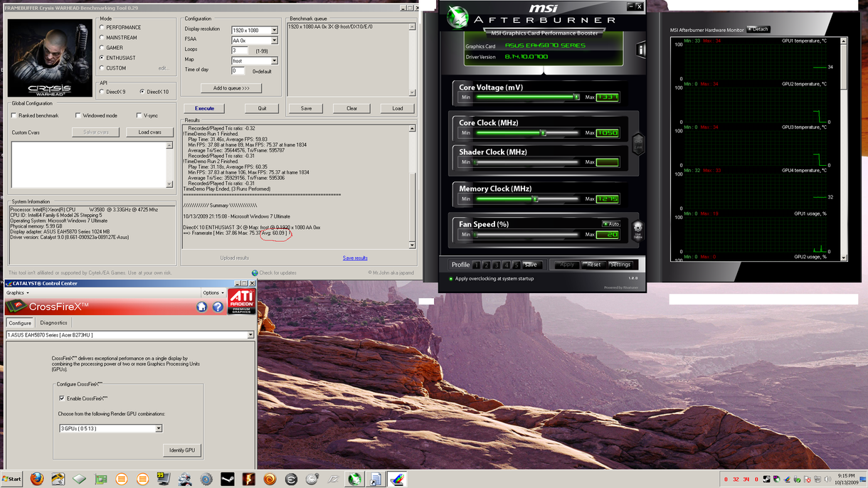Select Afterburner profile slot 1
The width and height of the screenshot is (868, 488).
[476, 265]
